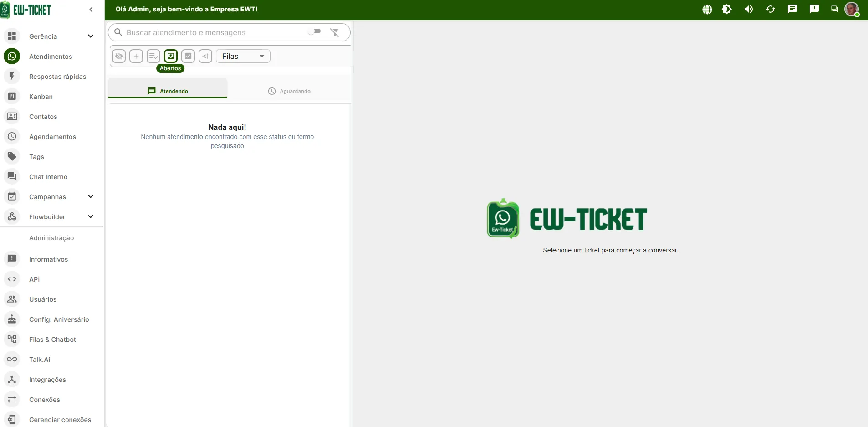Click the campaign megaphone filter button

click(x=205, y=56)
